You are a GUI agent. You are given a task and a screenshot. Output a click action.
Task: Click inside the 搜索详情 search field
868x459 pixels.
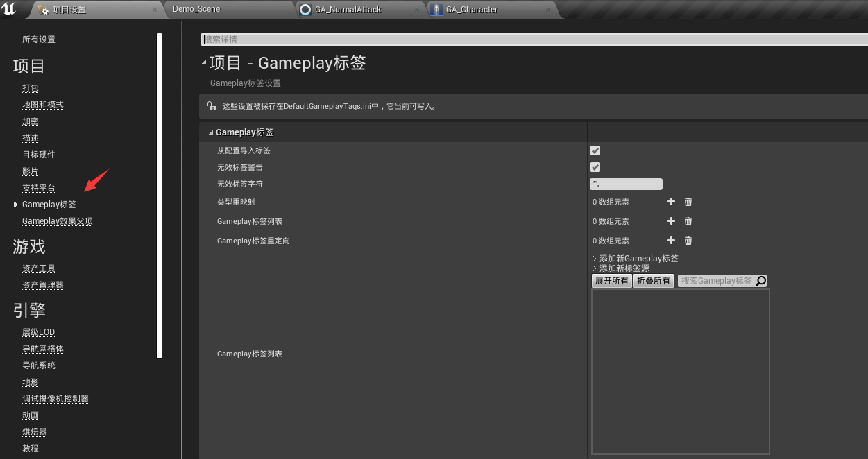[312, 39]
